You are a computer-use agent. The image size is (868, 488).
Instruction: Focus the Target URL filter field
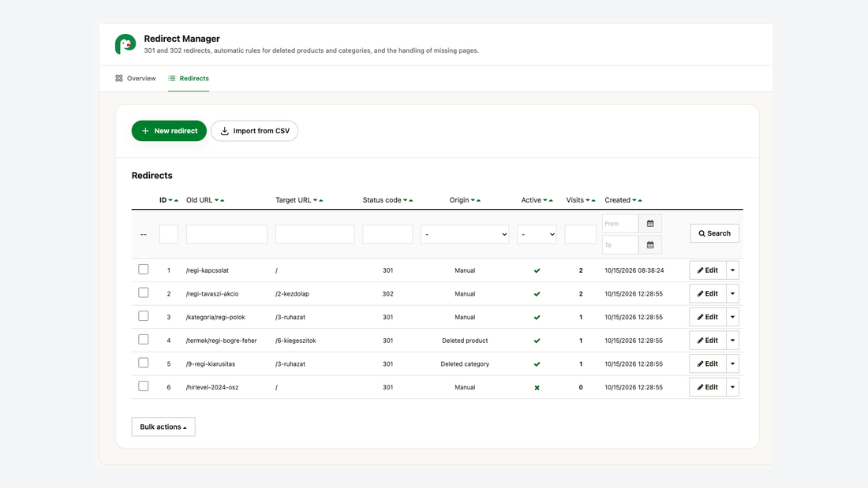click(315, 234)
